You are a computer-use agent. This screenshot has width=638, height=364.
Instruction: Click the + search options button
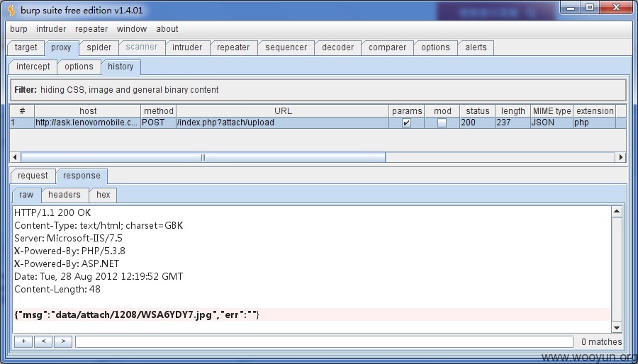(x=23, y=341)
